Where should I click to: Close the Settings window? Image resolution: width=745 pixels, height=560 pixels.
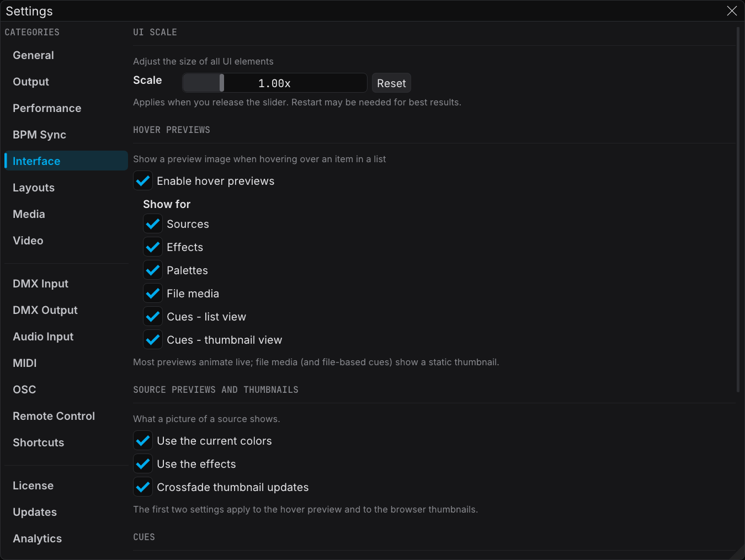coord(732,11)
